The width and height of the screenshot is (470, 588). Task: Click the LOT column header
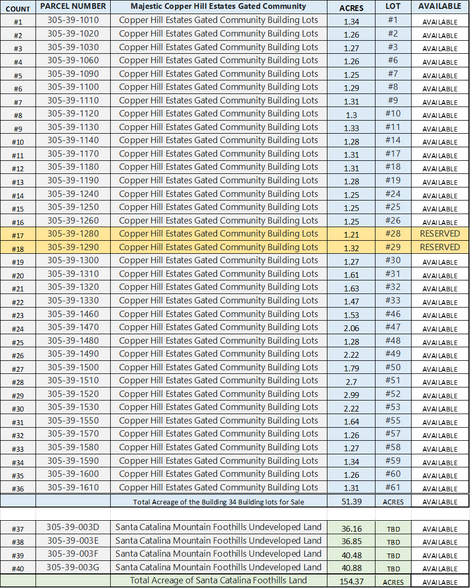pos(393,7)
